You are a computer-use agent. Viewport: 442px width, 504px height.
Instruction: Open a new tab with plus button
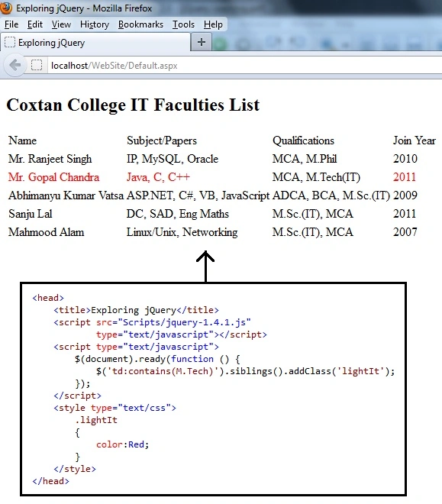pos(202,42)
